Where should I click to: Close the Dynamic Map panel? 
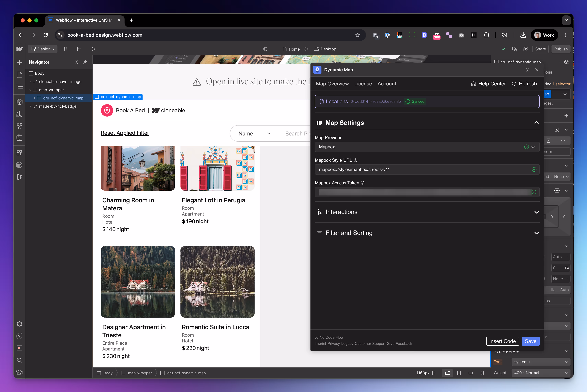tap(537, 70)
